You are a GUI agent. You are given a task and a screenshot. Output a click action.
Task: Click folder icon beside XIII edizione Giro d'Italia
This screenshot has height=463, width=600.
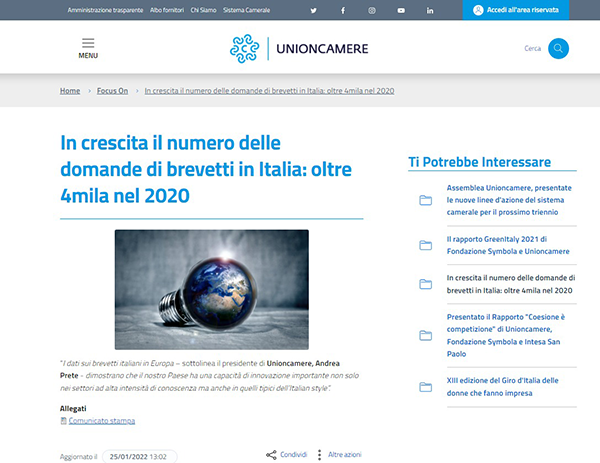point(426,387)
